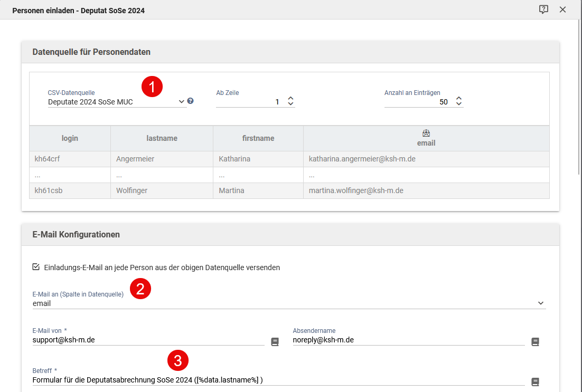582x392 pixels.
Task: Click the envelope icon above email column
Action: click(426, 133)
